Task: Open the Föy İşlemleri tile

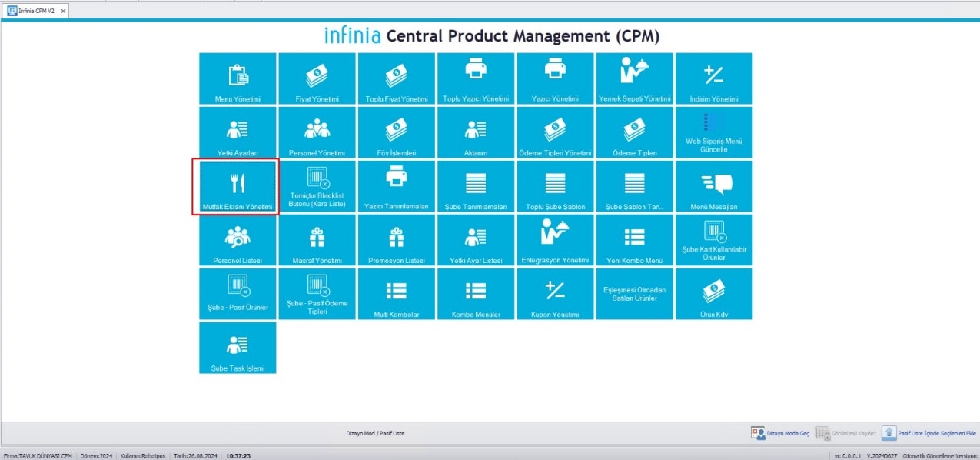Action: (x=397, y=132)
